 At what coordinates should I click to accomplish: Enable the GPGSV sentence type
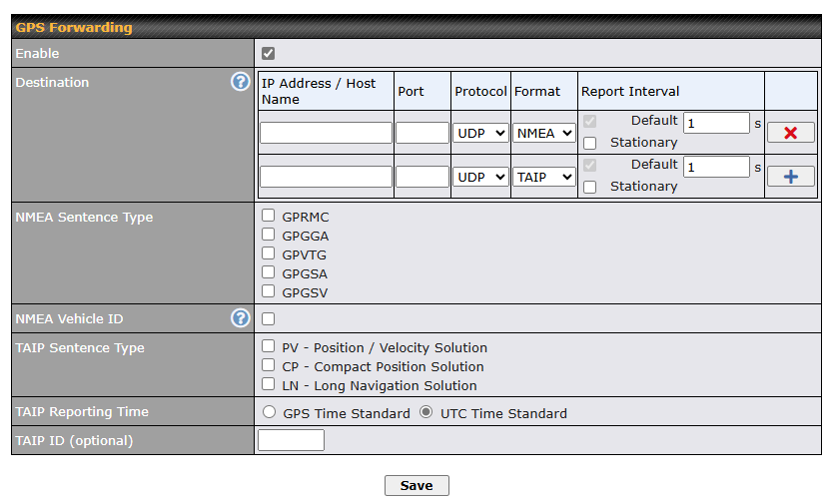point(269,290)
